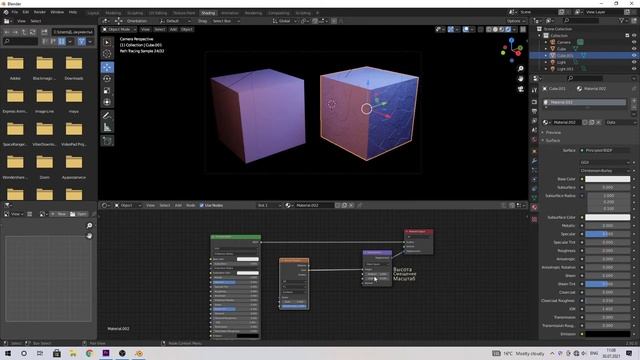Activate the Move tool in viewport toolbar

(107, 67)
